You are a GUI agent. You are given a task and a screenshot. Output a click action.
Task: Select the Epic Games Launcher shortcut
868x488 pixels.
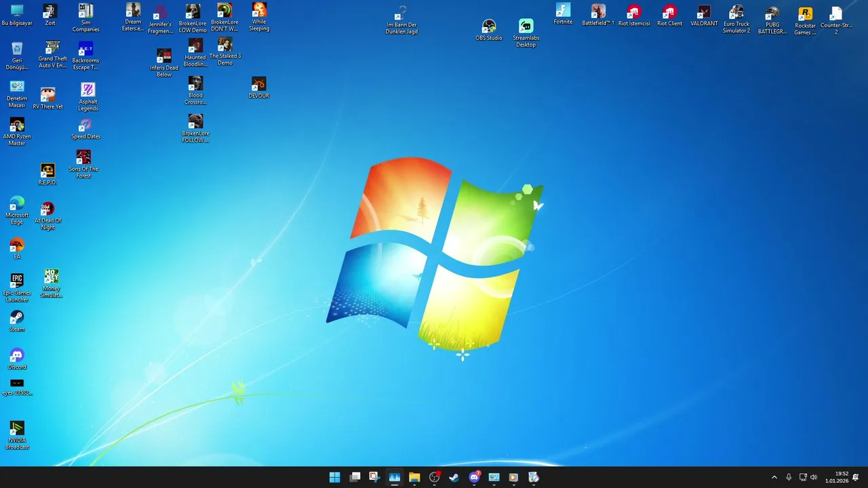(x=17, y=287)
